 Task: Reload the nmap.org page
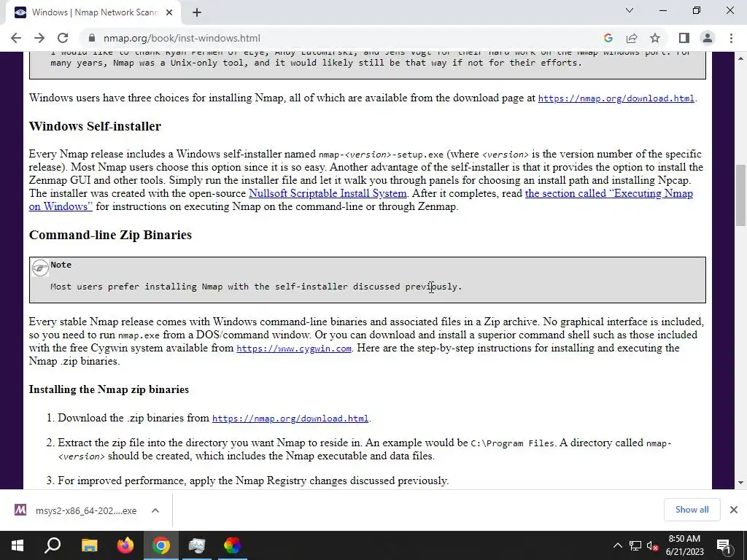63,38
